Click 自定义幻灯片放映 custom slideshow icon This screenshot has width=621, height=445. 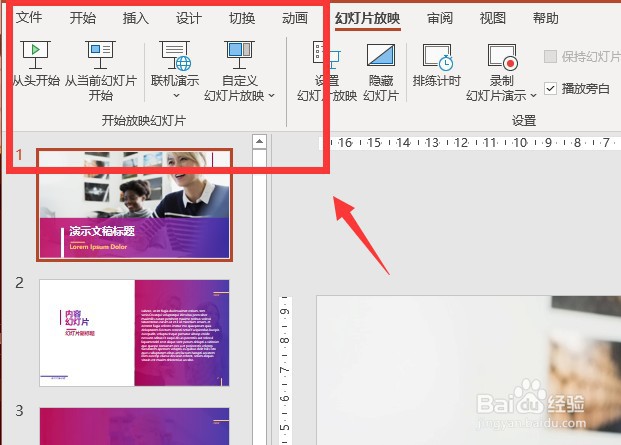coord(239,55)
